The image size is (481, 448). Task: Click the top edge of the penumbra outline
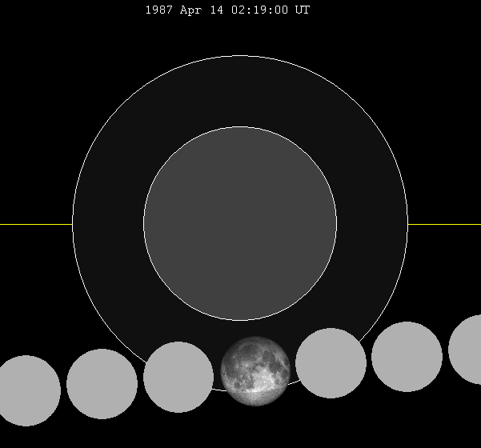point(240,56)
